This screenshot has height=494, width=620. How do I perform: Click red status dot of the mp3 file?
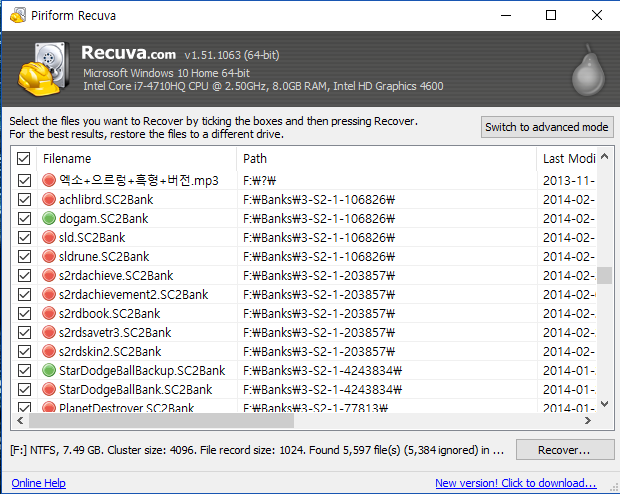coord(49,180)
